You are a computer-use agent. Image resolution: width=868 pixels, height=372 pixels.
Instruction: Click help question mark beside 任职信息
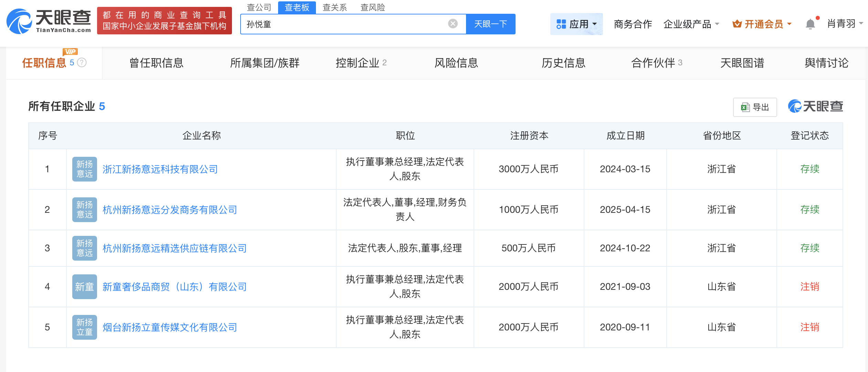coord(82,63)
